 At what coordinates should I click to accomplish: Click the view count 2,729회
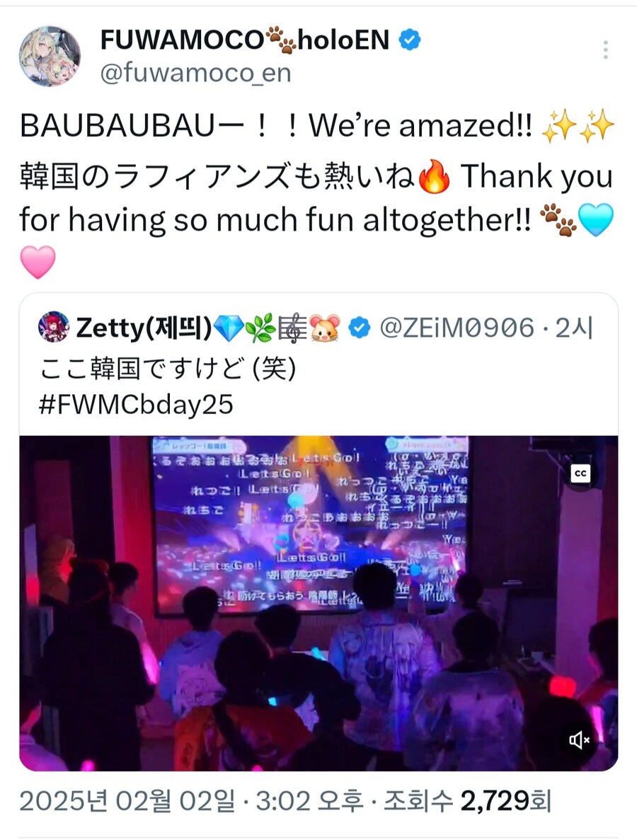(505, 801)
